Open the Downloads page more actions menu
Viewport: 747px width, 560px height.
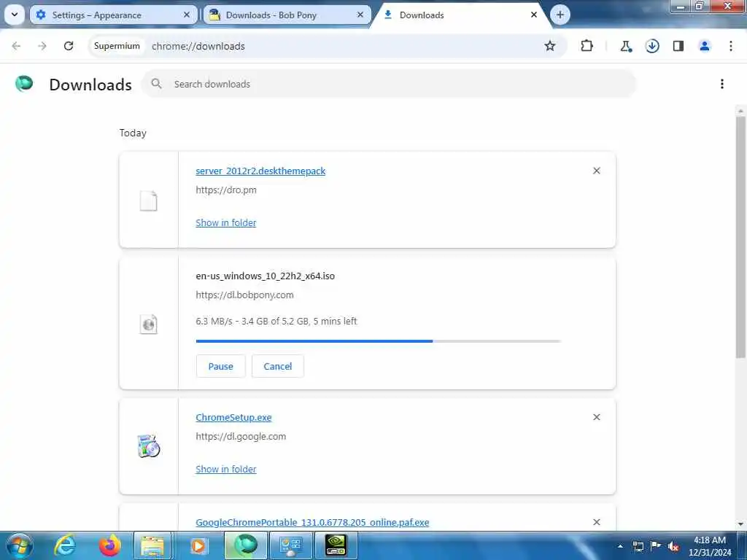[x=722, y=84]
